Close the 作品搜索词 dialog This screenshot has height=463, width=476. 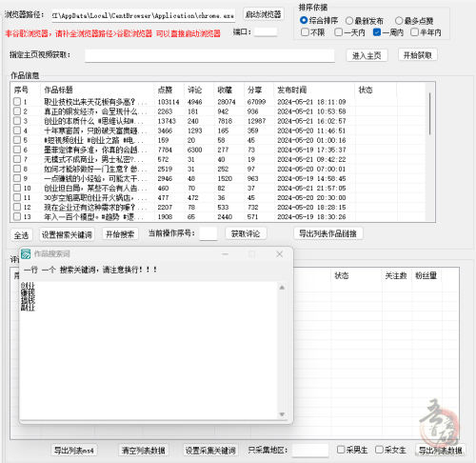coord(280,254)
